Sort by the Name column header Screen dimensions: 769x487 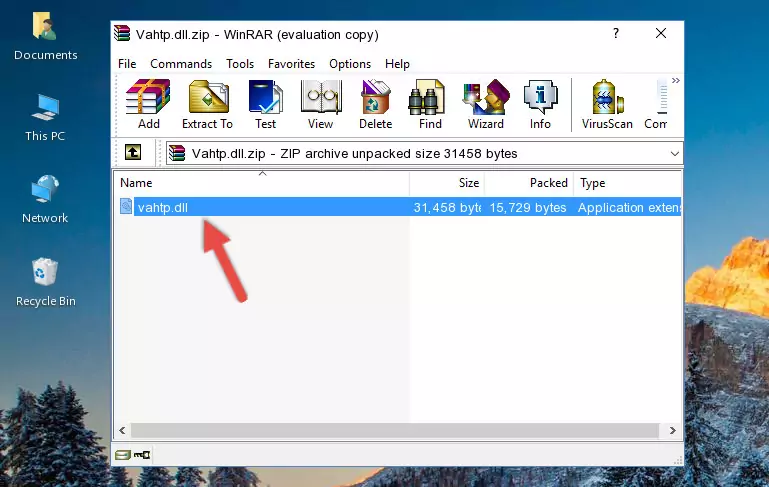click(262, 182)
